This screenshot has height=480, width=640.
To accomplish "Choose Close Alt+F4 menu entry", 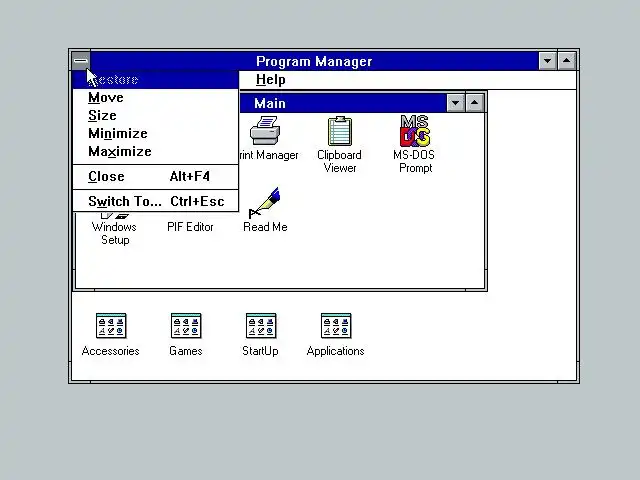I will (x=156, y=177).
